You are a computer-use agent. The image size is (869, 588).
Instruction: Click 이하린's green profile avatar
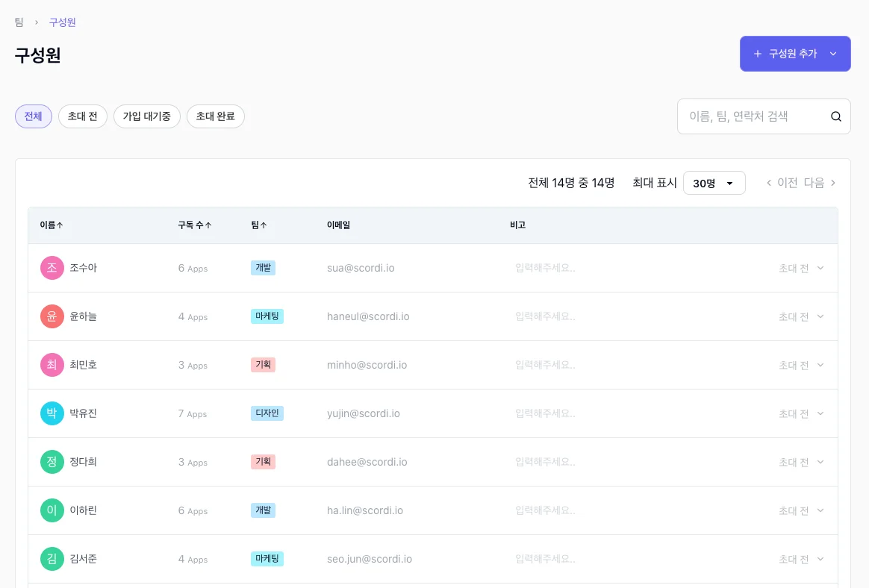click(x=52, y=510)
